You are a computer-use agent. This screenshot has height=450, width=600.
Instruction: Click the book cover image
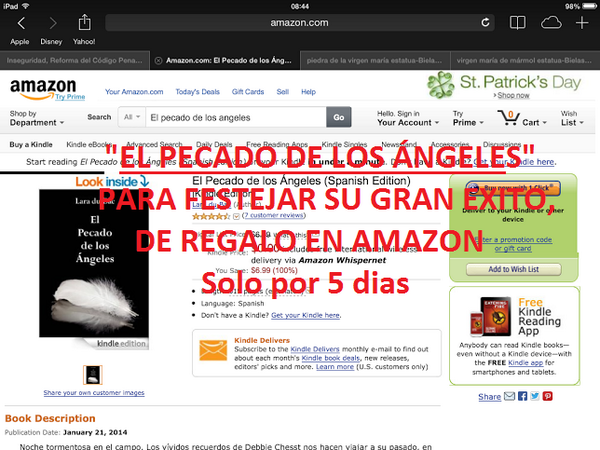pos(94,263)
